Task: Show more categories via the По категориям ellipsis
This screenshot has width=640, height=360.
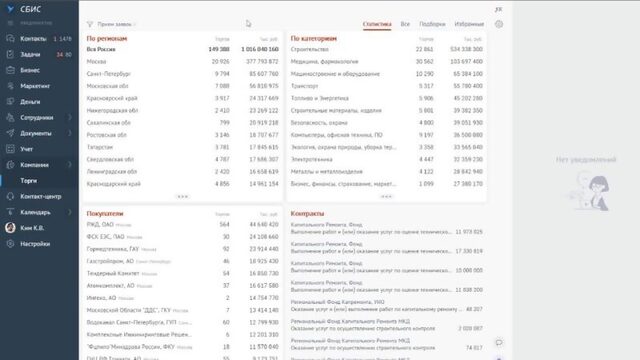Action: pyautogui.click(x=386, y=197)
